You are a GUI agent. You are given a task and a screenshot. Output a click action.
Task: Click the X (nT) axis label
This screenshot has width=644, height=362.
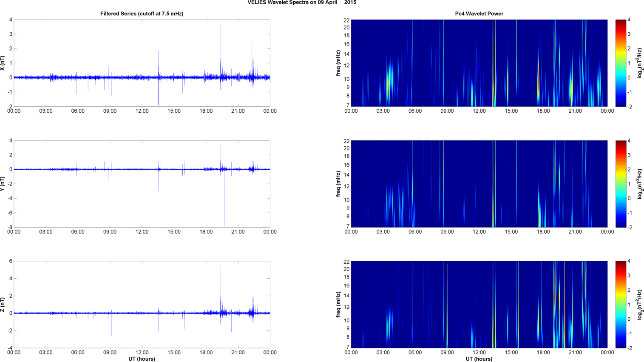click(3, 63)
